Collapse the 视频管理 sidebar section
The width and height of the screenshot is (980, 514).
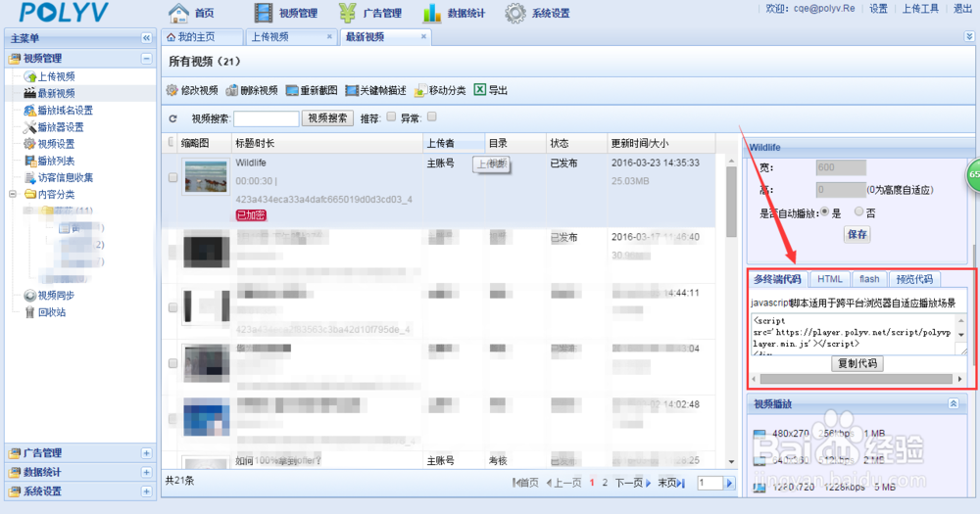pyautogui.click(x=146, y=59)
